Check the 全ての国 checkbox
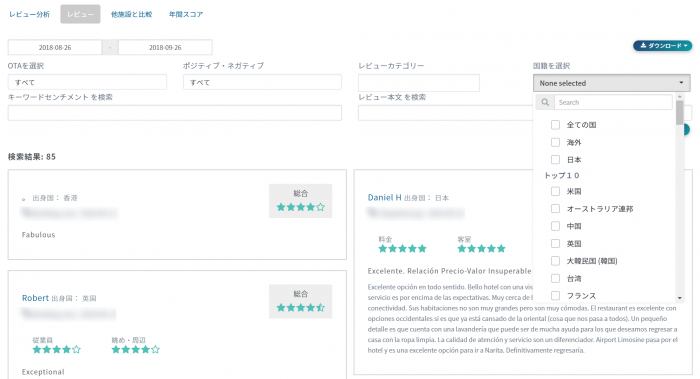 (x=555, y=125)
